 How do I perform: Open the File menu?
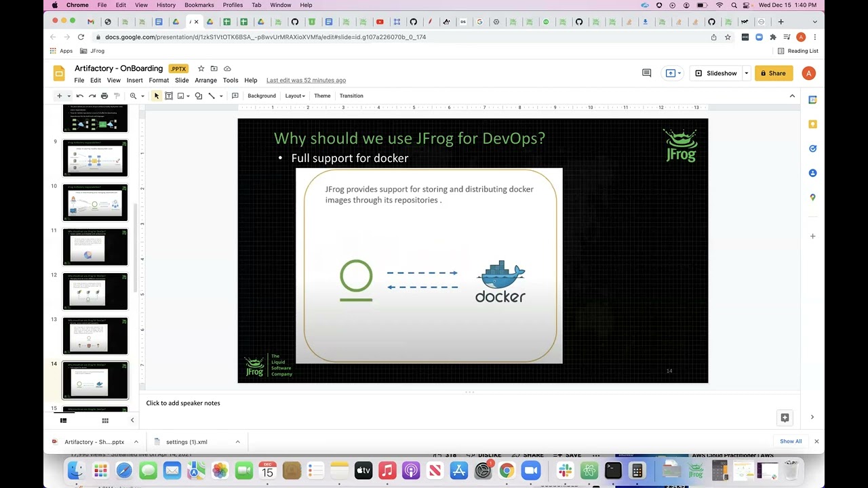coord(79,80)
